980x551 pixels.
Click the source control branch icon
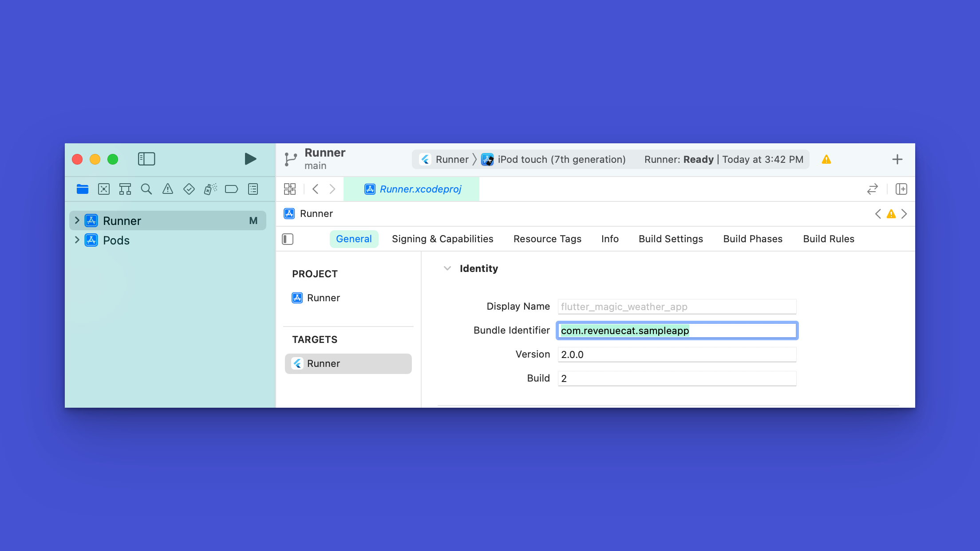coord(291,159)
